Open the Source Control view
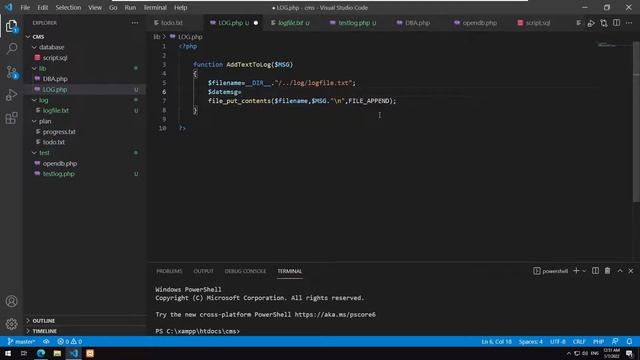Viewport: 640px width, 360px height. pos(11,72)
